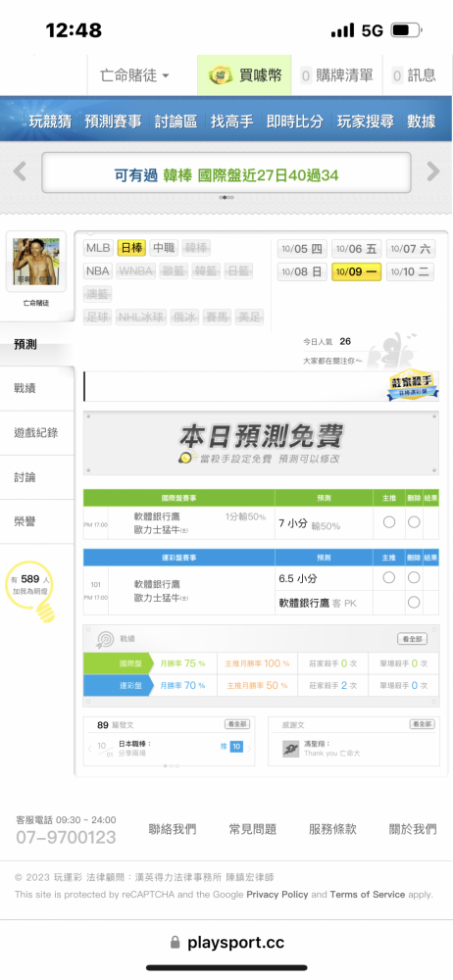
Task: Open the 服務條款 footer link
Action: (332, 829)
